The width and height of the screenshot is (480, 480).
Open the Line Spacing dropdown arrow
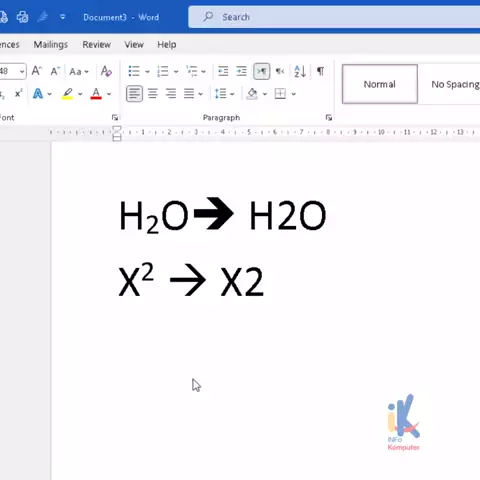(x=232, y=94)
